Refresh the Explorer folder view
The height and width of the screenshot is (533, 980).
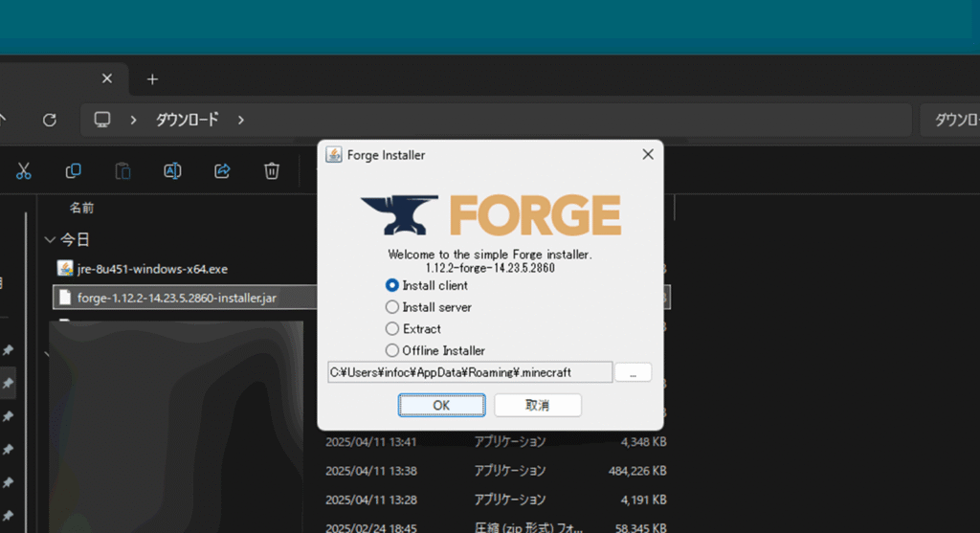pyautogui.click(x=50, y=120)
